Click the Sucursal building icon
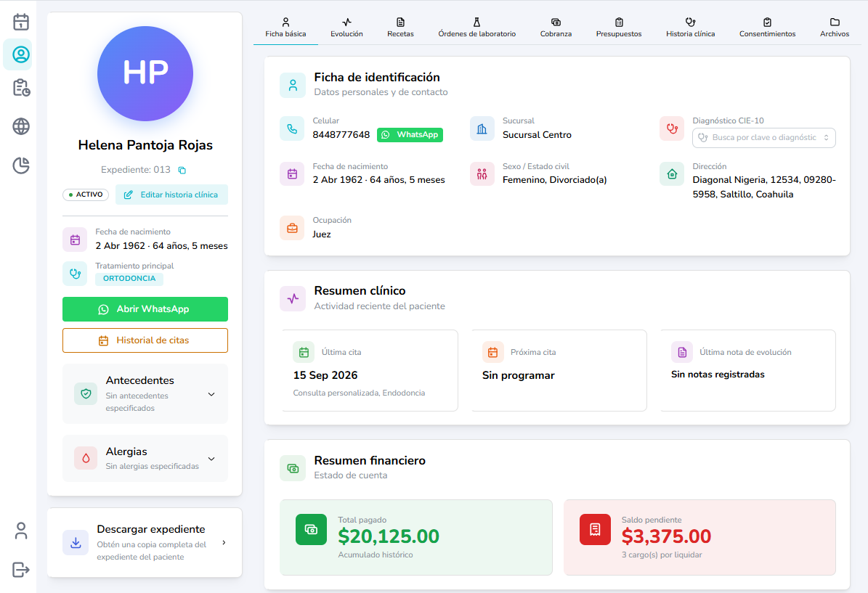 [x=482, y=129]
